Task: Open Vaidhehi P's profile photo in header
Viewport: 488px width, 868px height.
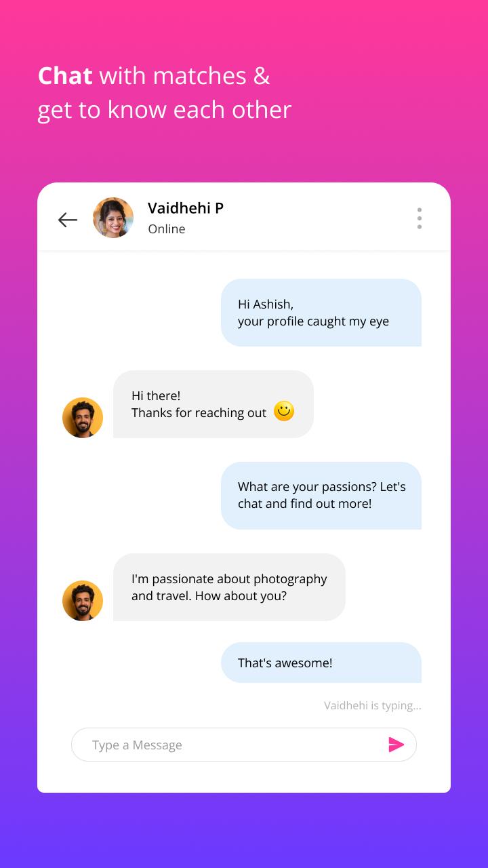Action: click(113, 218)
